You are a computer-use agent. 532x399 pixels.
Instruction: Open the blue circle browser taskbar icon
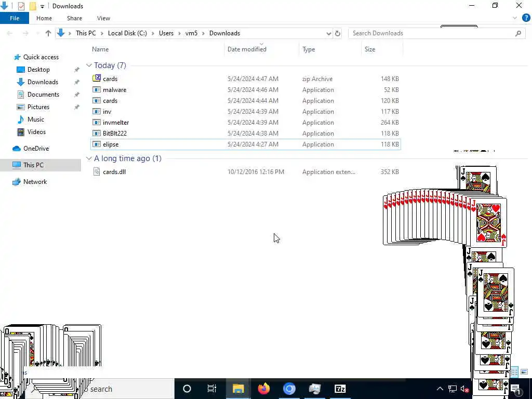(x=289, y=389)
